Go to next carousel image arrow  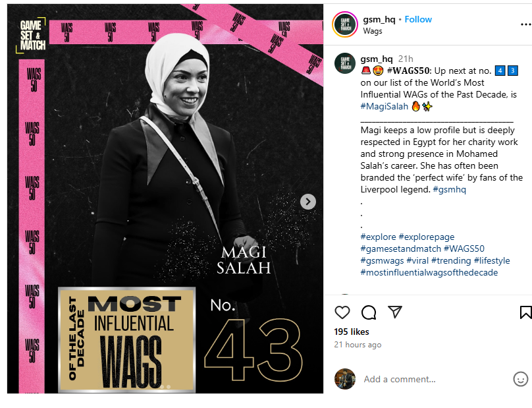(x=307, y=202)
